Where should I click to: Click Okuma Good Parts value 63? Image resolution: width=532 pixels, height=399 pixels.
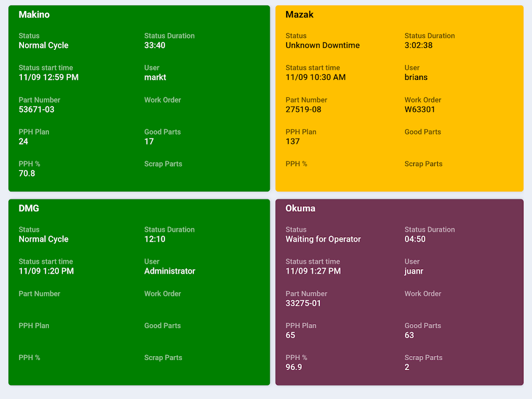[409, 335]
